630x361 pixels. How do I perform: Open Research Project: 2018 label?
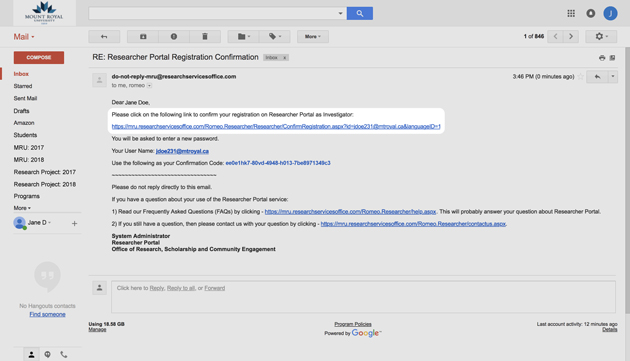coord(45,184)
